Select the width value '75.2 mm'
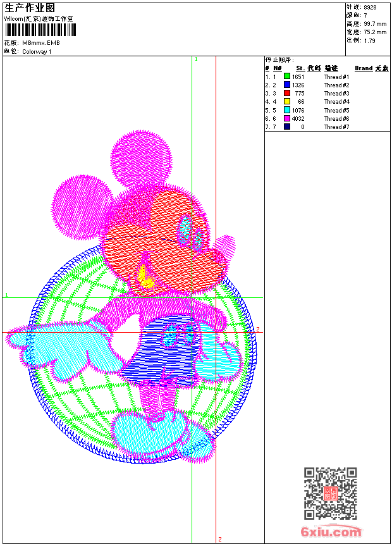The width and height of the screenshot is (392, 544). (375, 32)
